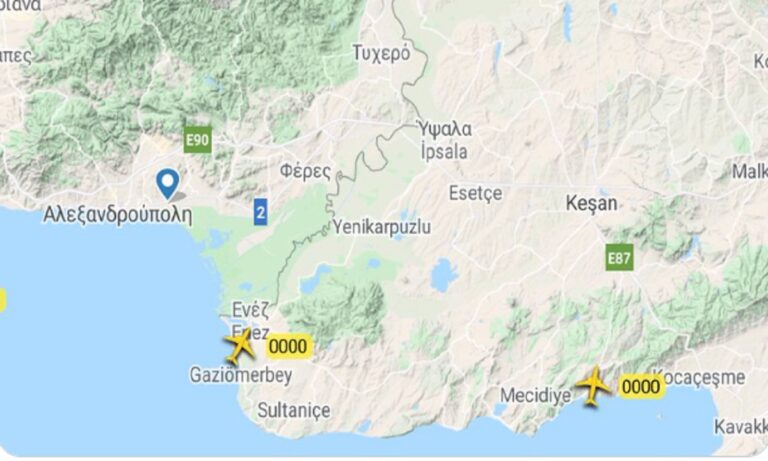768x461 pixels.
Task: Click the blue route 2 road badge
Action: (261, 212)
